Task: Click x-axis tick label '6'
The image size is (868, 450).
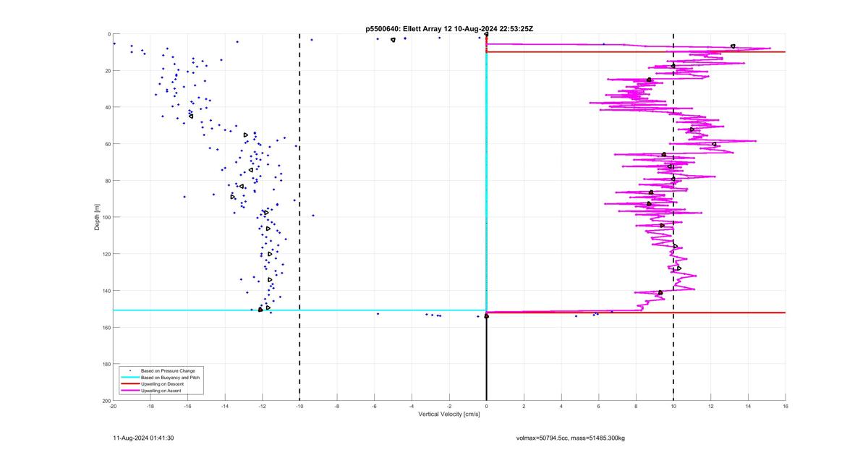Action: (599, 406)
